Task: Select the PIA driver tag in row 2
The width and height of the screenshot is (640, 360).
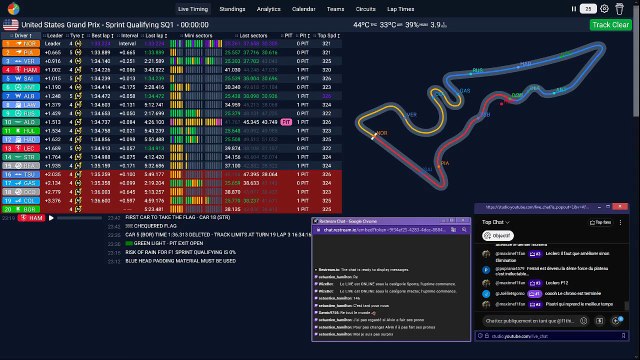Action: pos(21,52)
